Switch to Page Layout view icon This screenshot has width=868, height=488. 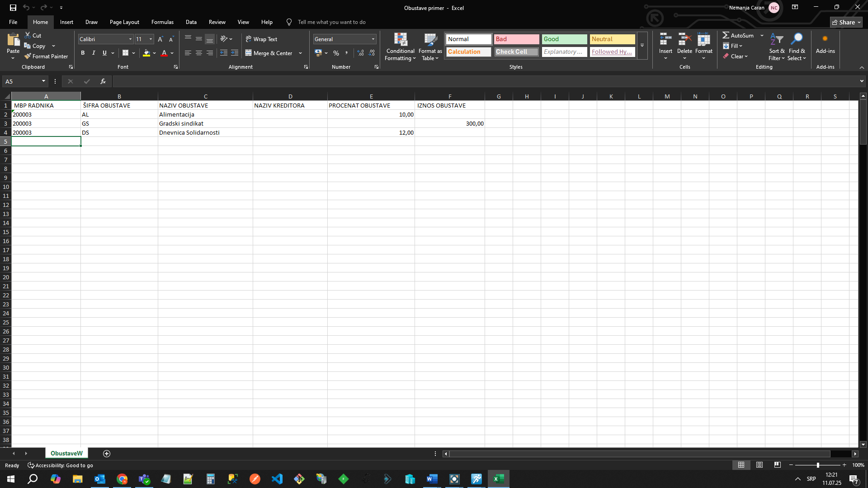coord(759,465)
